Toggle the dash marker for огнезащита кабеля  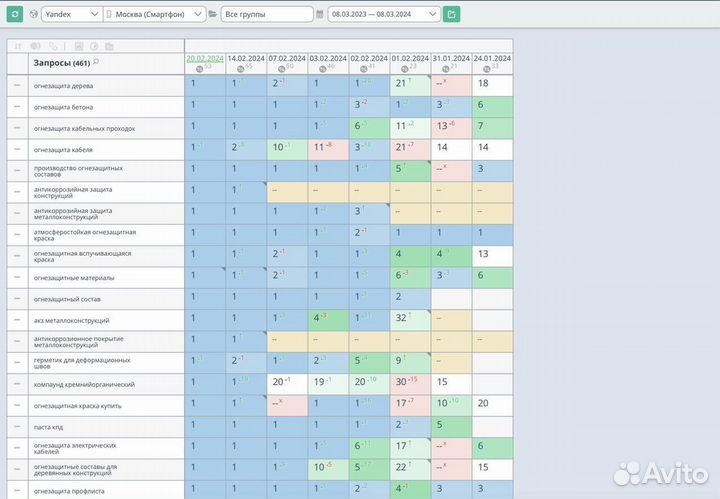[16, 149]
